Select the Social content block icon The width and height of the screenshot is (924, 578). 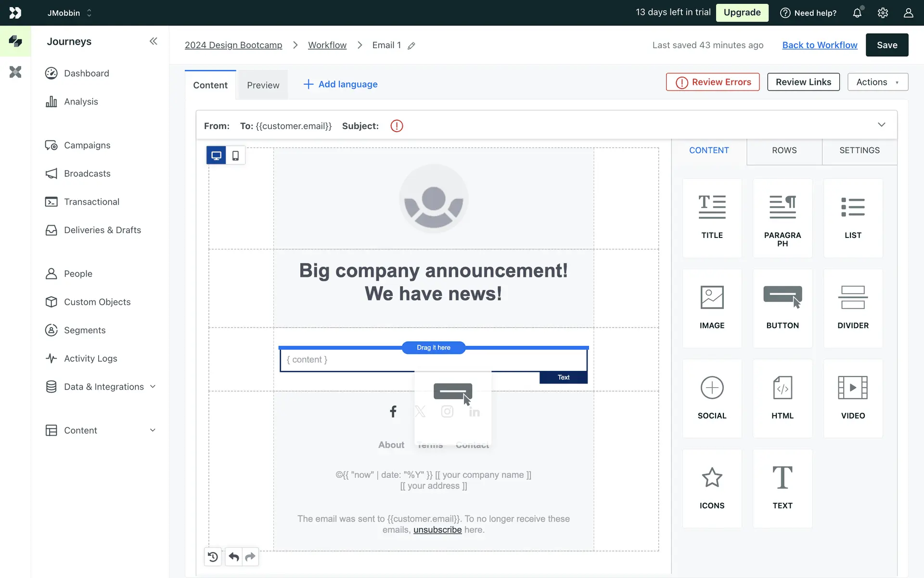(x=712, y=388)
